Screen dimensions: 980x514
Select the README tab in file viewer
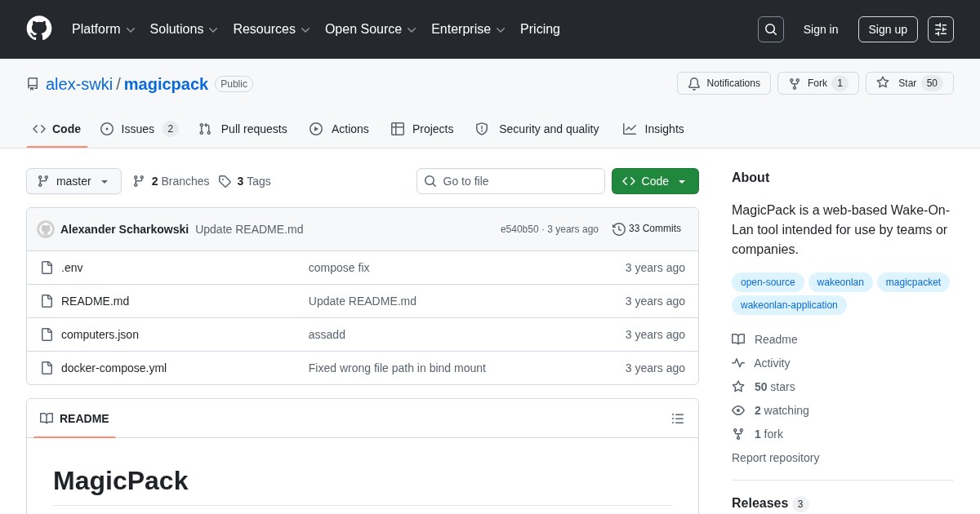[x=74, y=419]
